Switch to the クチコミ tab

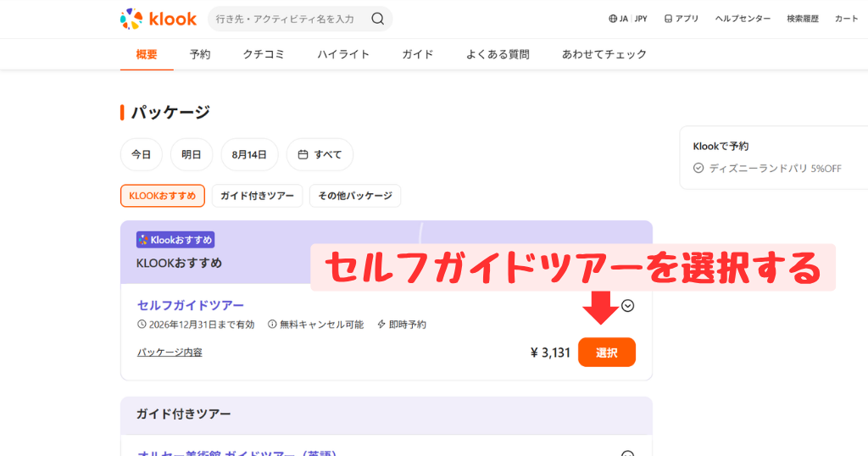click(x=264, y=54)
